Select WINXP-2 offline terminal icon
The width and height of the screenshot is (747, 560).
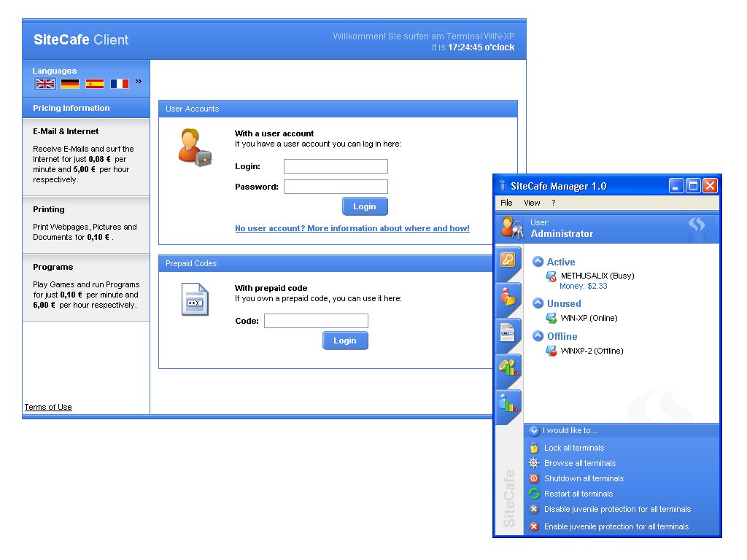(x=551, y=351)
